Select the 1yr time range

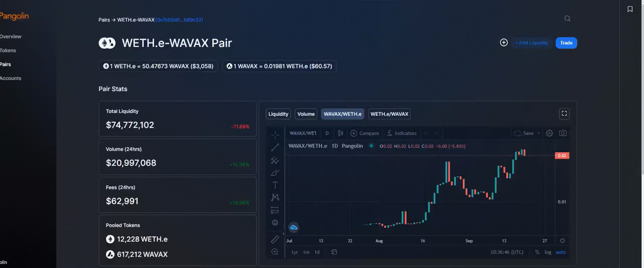[x=294, y=252]
